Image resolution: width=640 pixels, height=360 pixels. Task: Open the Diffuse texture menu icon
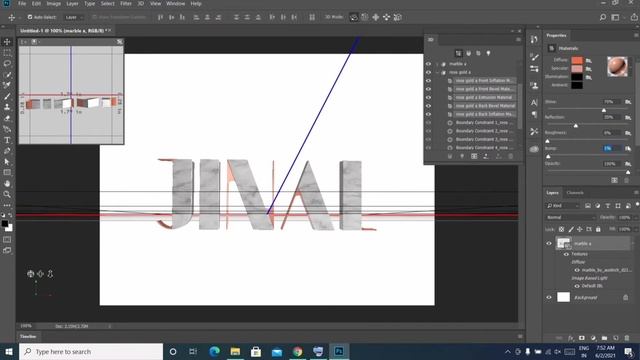tap(589, 60)
